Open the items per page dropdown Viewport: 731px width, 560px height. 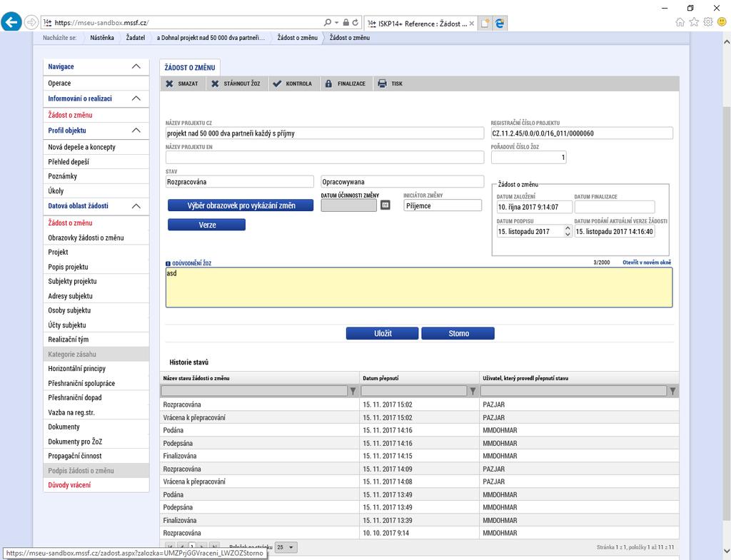286,547
